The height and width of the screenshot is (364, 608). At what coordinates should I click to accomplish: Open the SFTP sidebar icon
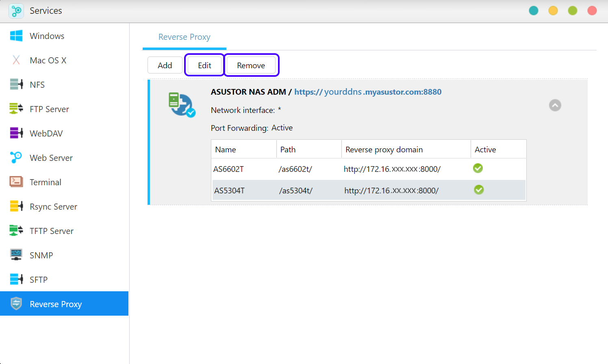pyautogui.click(x=16, y=279)
